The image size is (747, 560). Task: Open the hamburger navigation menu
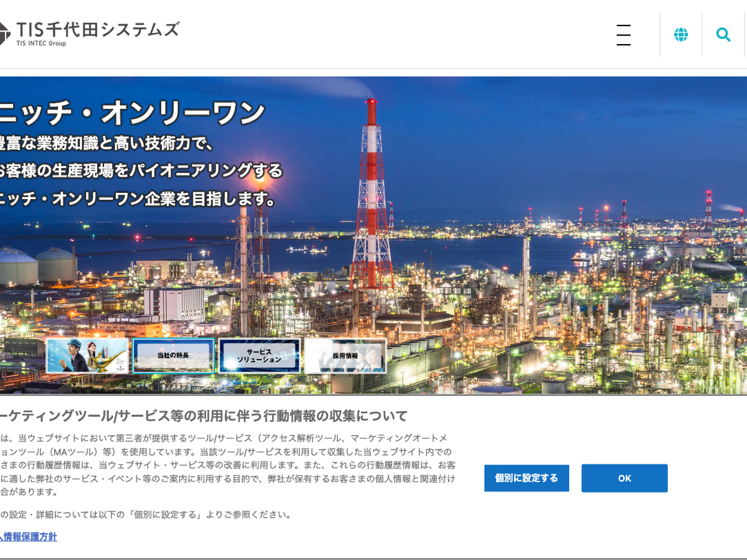(x=623, y=35)
